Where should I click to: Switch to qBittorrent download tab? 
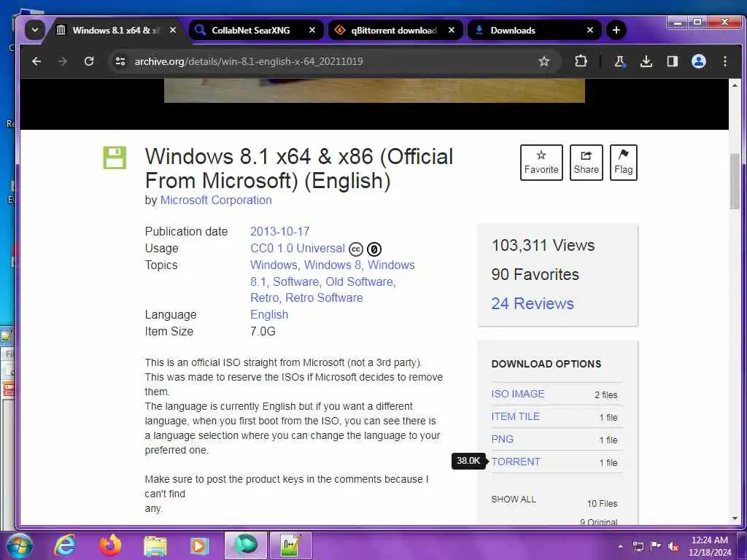pyautogui.click(x=393, y=31)
